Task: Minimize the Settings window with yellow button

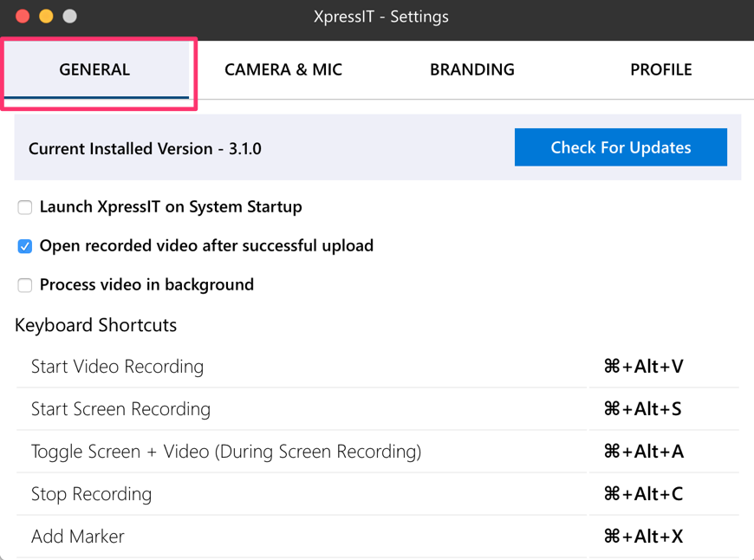Action: tap(46, 16)
